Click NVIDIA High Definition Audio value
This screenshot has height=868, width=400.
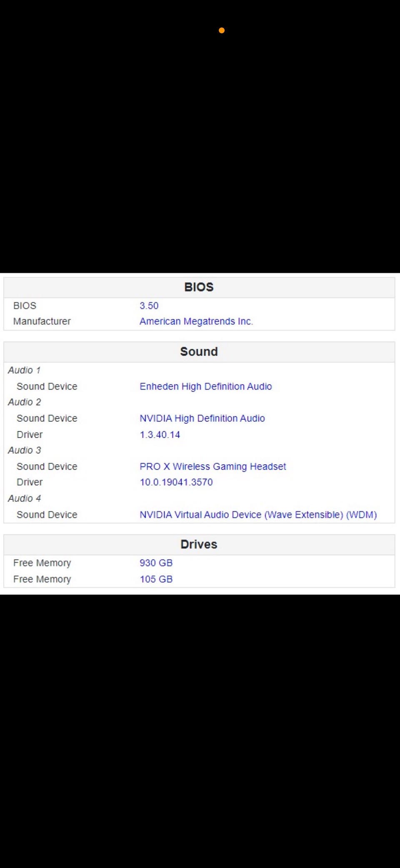[x=202, y=418]
